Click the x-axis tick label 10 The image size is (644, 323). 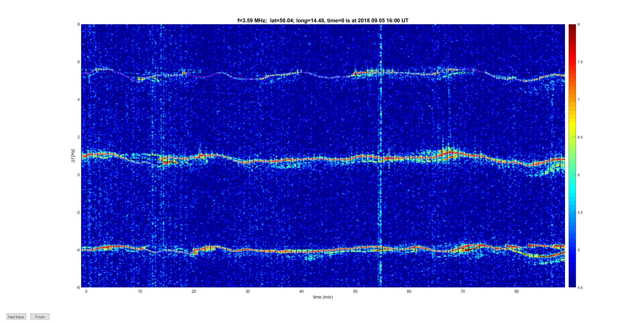pyautogui.click(x=140, y=291)
